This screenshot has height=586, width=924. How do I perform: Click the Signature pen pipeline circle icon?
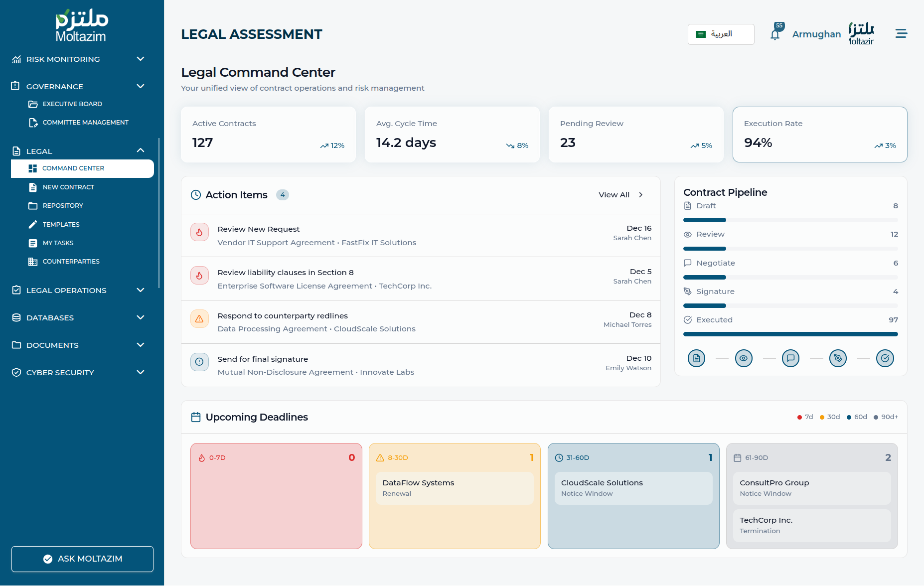(x=838, y=358)
